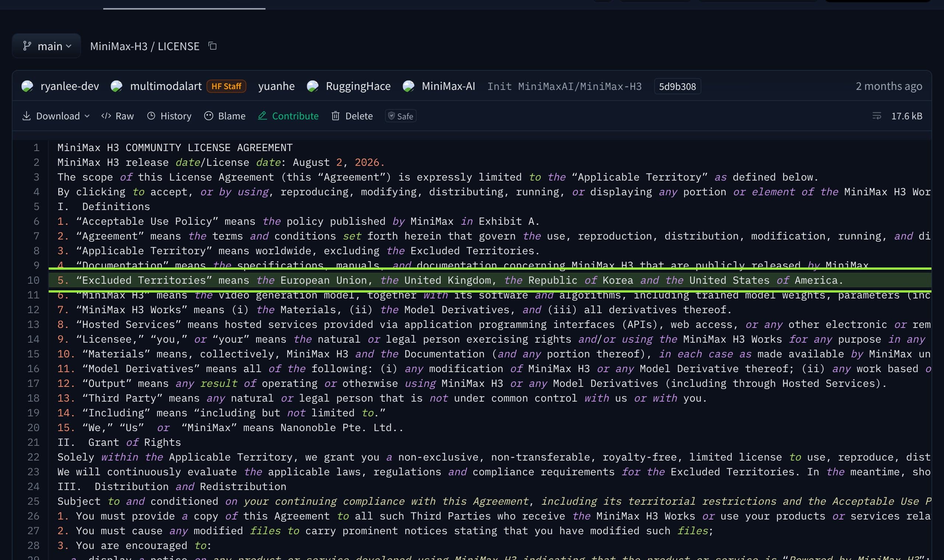Click the line “II. Grant of Rights”
This screenshot has width=944, height=560.
119,442
